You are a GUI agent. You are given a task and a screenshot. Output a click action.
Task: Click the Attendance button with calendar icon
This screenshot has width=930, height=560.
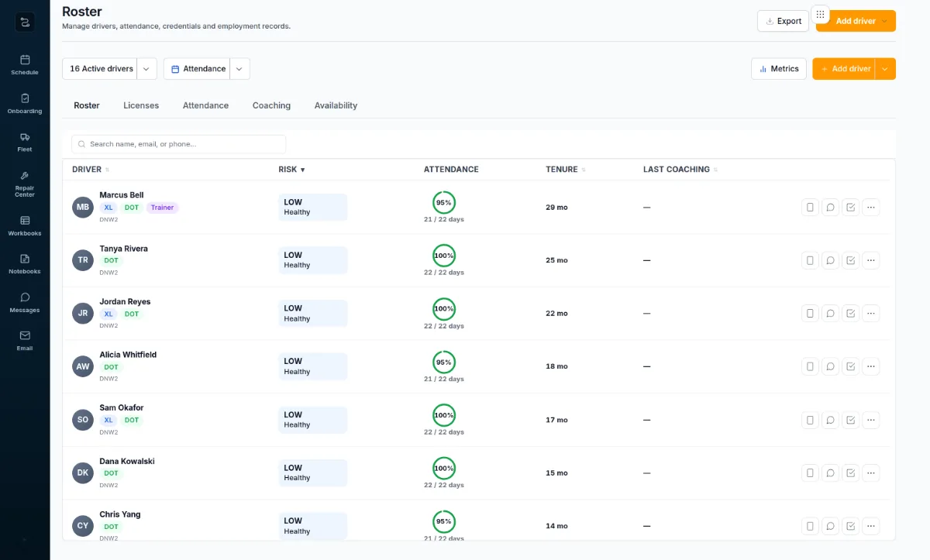tap(197, 69)
